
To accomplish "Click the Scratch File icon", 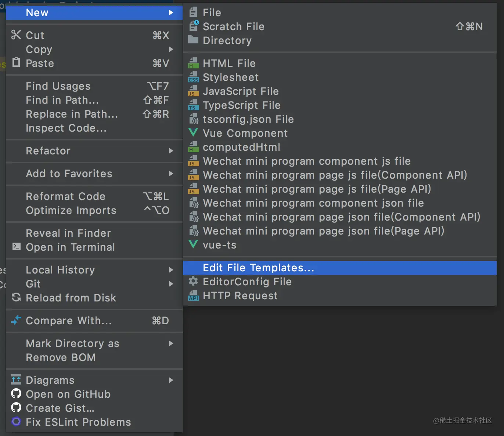I will click(194, 26).
